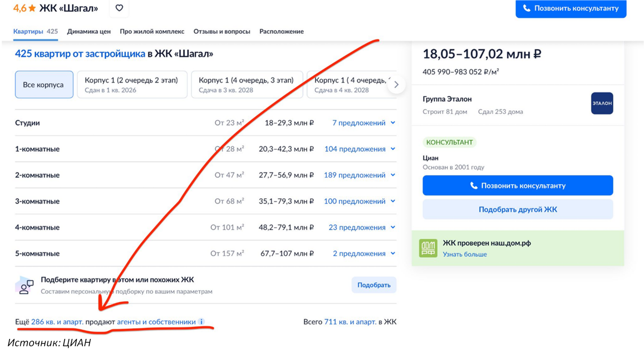
Task: Expand 5-комнатные 2 предложения row
Action: pos(364,254)
